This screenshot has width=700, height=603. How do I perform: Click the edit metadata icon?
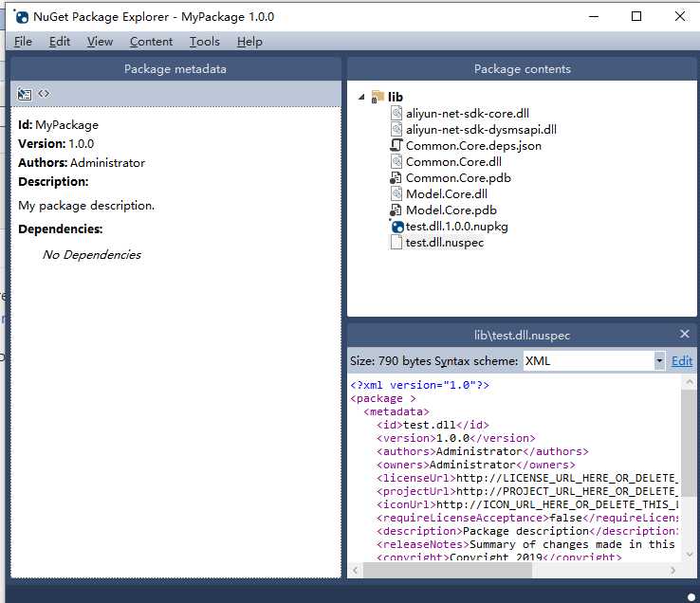tap(24, 94)
